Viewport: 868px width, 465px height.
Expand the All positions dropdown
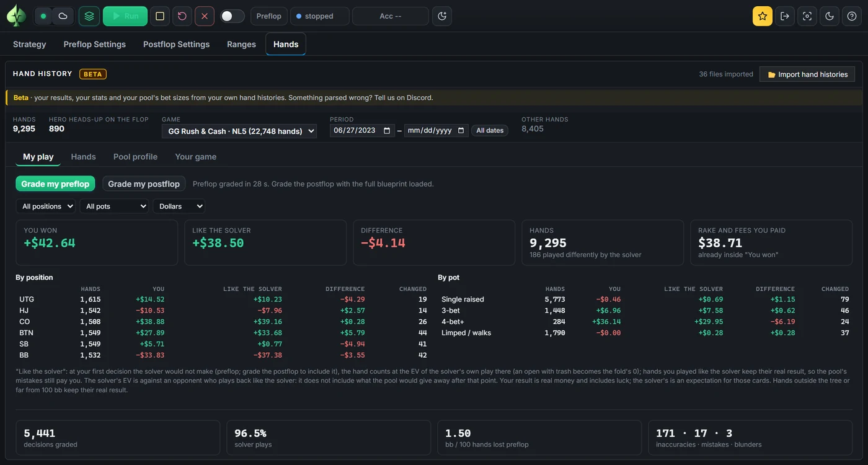[x=45, y=206]
